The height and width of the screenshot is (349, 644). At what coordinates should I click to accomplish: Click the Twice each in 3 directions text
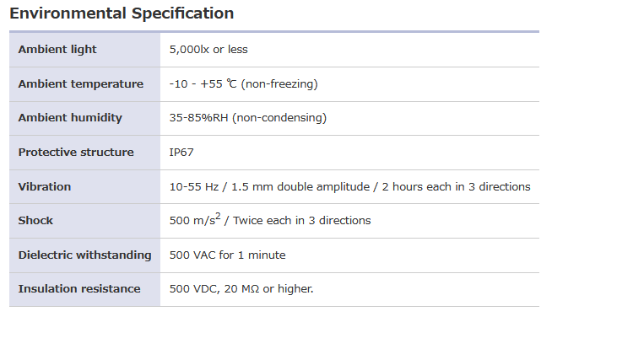301,221
